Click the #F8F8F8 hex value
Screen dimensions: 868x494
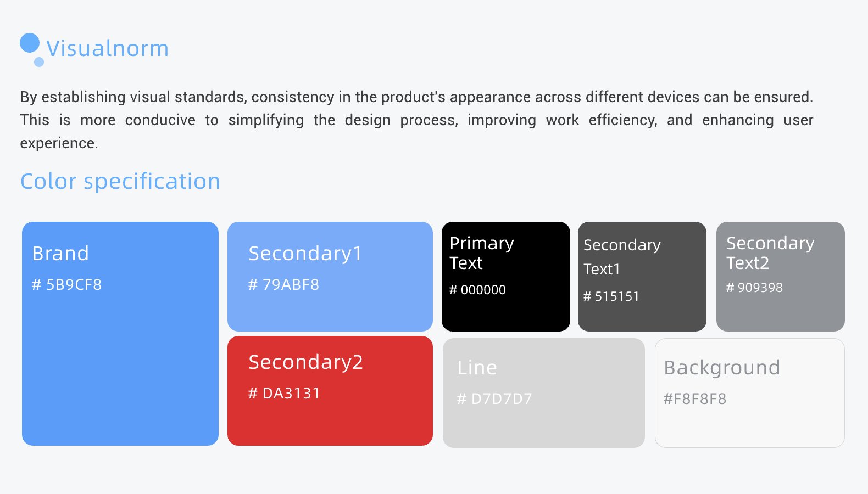[695, 398]
